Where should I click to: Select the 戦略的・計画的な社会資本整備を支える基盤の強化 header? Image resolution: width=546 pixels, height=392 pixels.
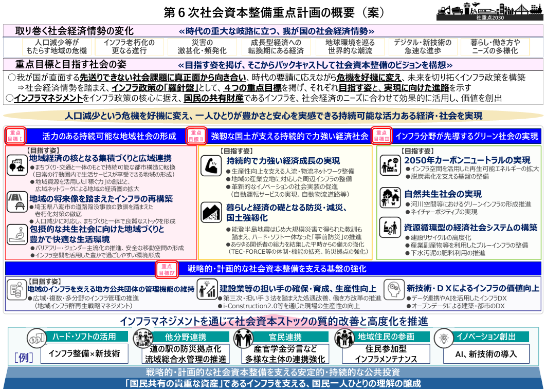point(273,269)
